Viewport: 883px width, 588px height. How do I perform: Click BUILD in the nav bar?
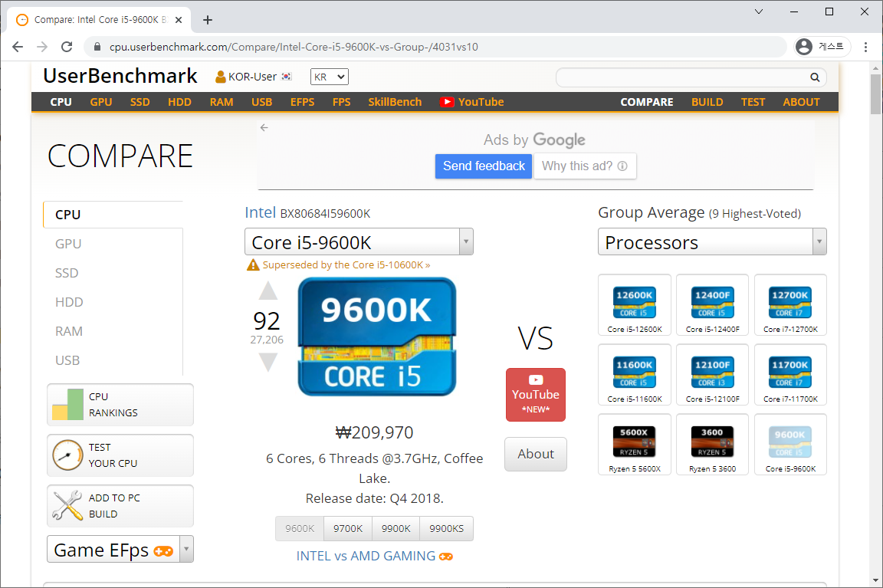707,102
